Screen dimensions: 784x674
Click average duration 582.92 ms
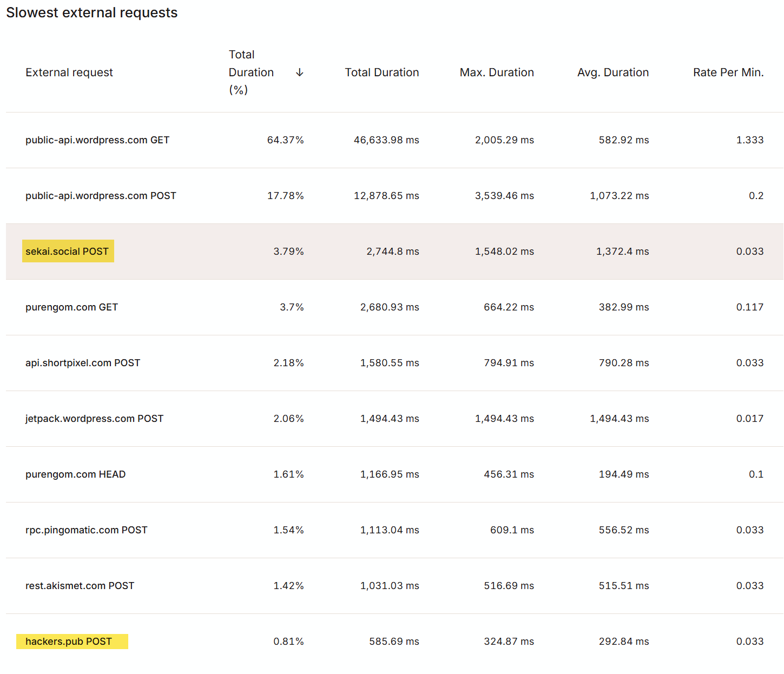click(x=624, y=140)
